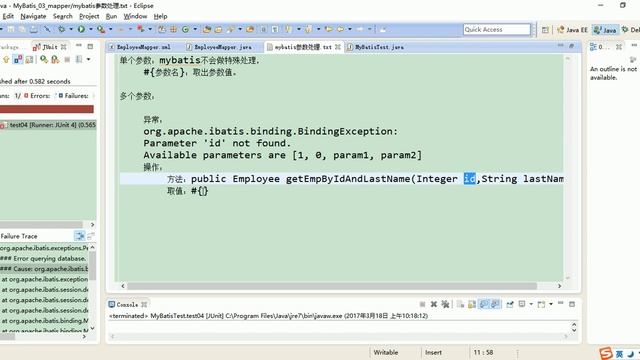The height and width of the screenshot is (360, 640).
Task: Minimize the JUnit view panel
Action: click(x=79, y=45)
